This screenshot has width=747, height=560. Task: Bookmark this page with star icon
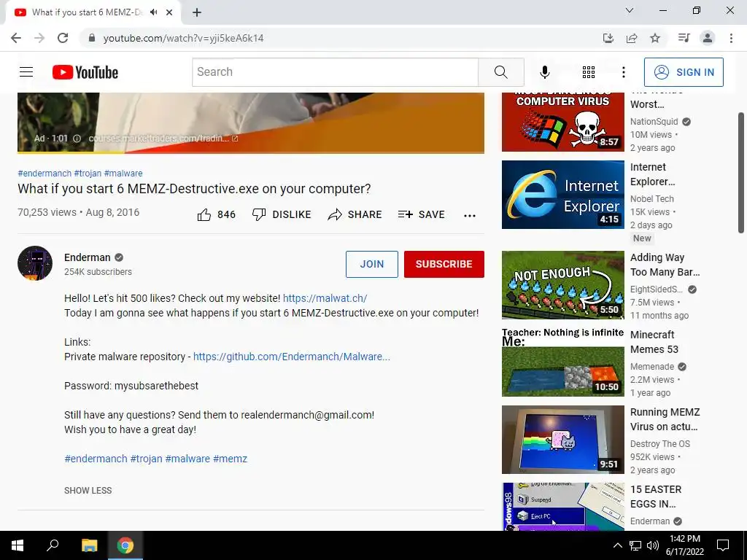point(655,38)
